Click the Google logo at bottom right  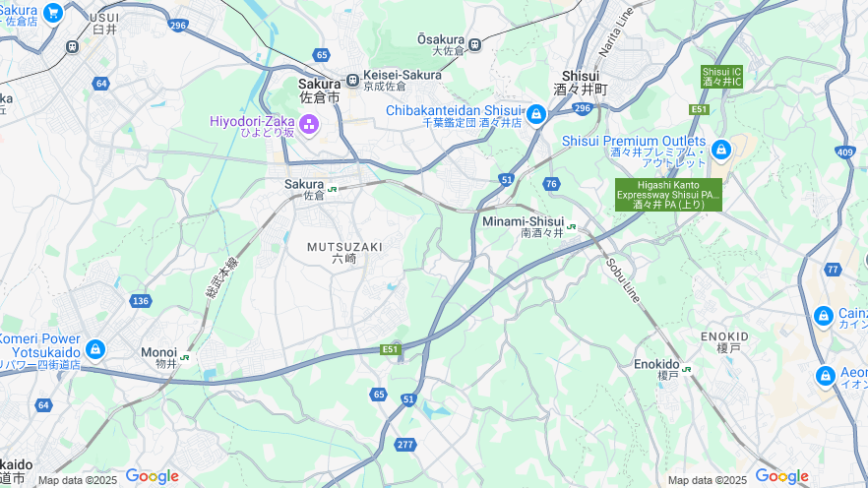[781, 476]
